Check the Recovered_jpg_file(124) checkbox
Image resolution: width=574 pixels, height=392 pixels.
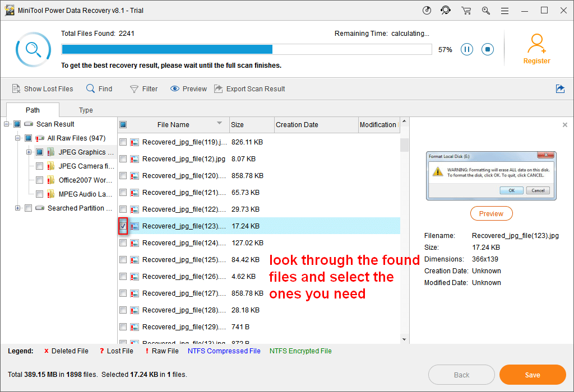123,242
